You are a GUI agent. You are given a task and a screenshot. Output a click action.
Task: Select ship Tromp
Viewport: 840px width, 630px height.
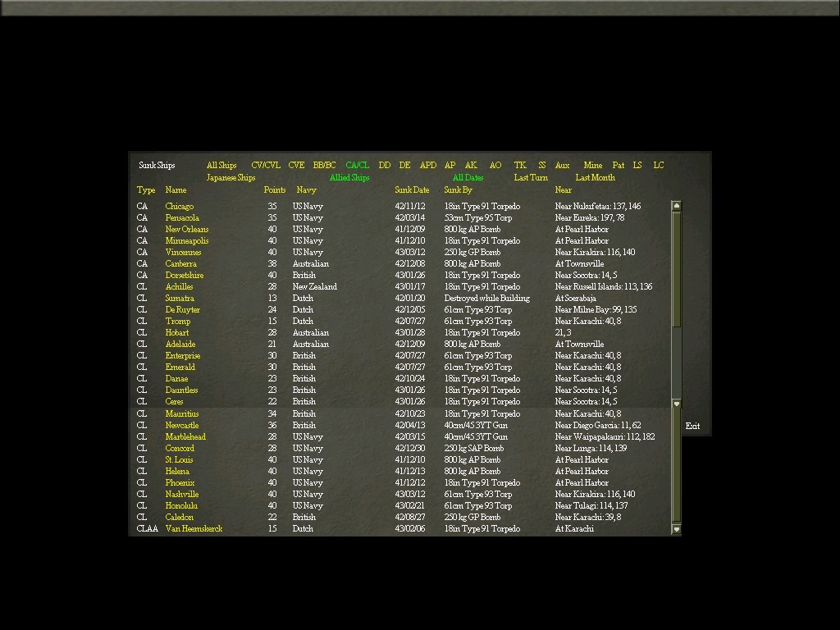tap(178, 322)
